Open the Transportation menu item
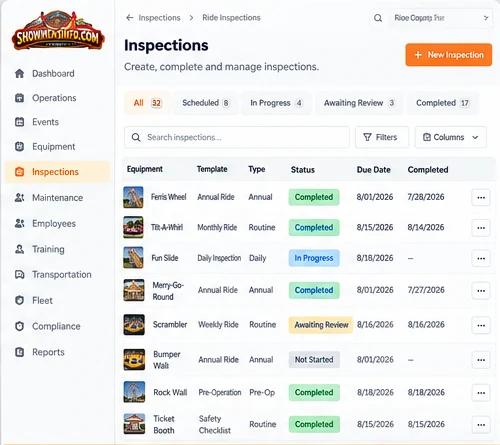500x445 pixels. [57, 275]
